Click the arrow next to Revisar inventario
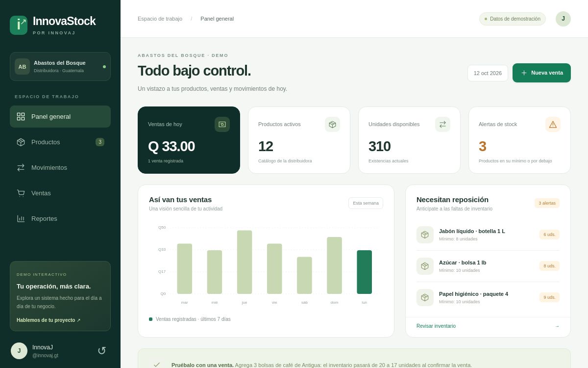Screen dimensions: 588x368 [x=557, y=326]
